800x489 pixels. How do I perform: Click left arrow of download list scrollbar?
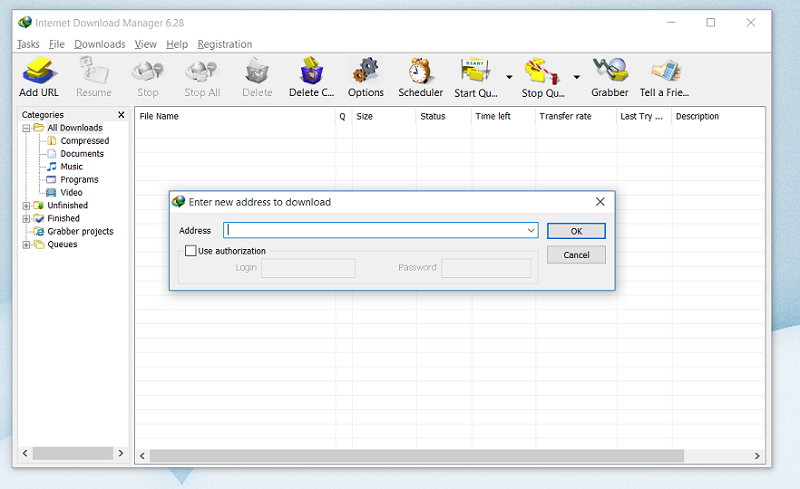pyautogui.click(x=142, y=456)
